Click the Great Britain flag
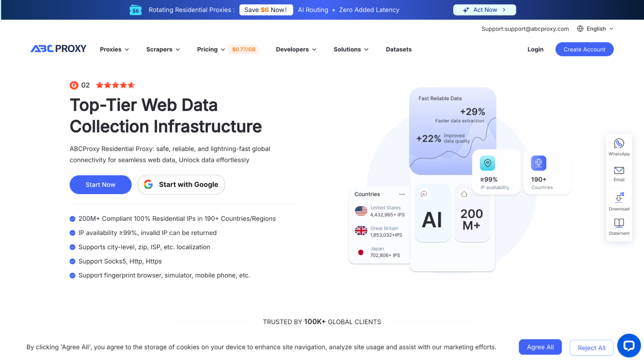 (361, 231)
